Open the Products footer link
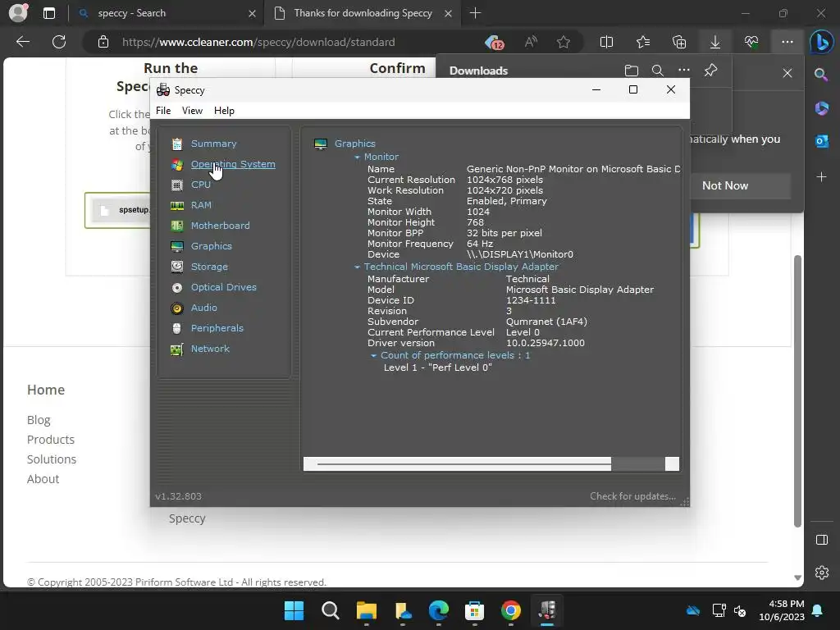This screenshot has width=840, height=630. (51, 440)
